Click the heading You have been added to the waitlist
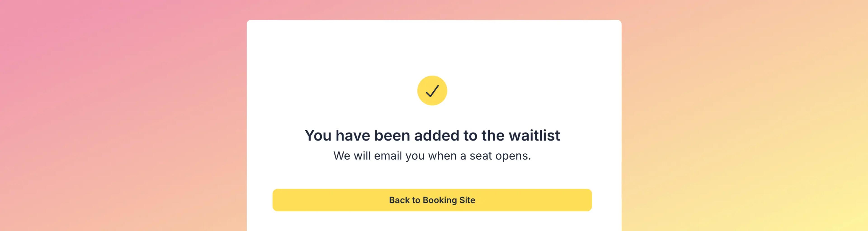Viewport: 868px width, 231px height. point(432,135)
